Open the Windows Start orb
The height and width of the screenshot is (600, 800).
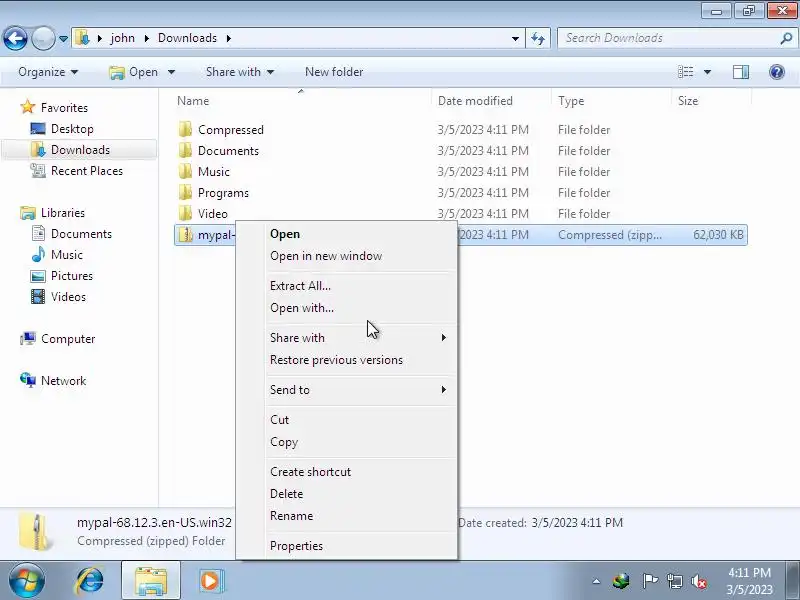click(27, 581)
